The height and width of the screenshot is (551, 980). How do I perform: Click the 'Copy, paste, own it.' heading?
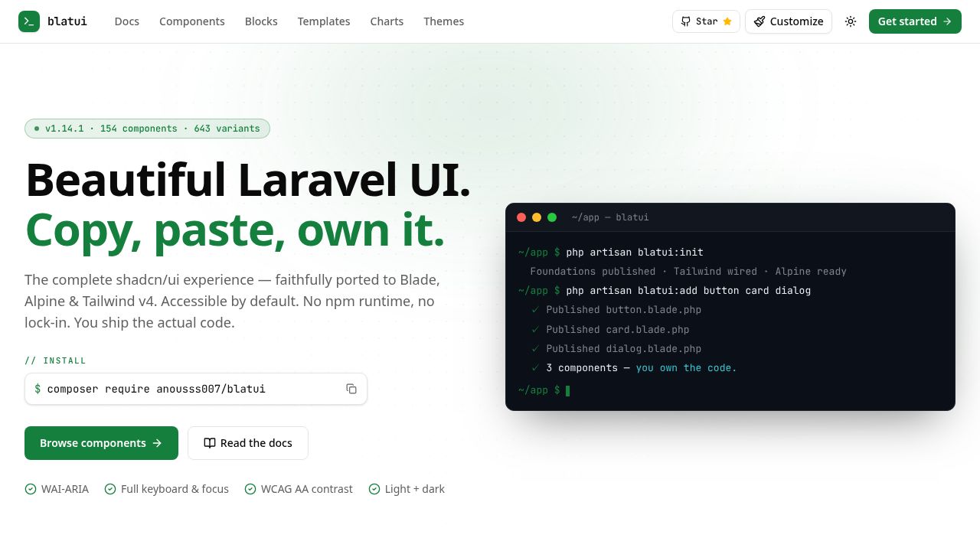point(235,230)
